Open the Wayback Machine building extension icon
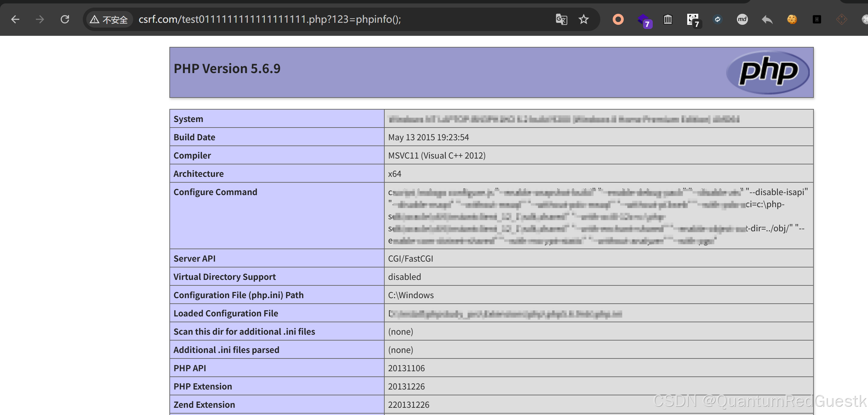The width and height of the screenshot is (868, 415). point(668,19)
